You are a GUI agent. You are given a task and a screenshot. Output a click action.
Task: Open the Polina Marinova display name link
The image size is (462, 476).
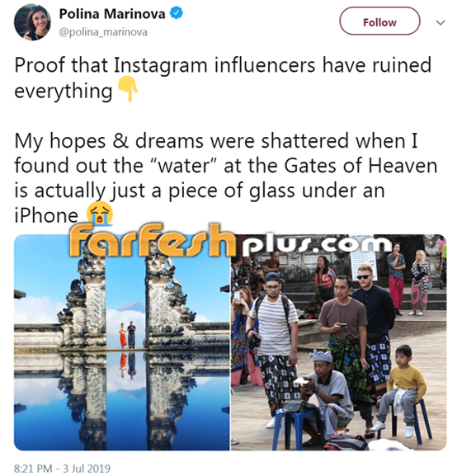(112, 14)
